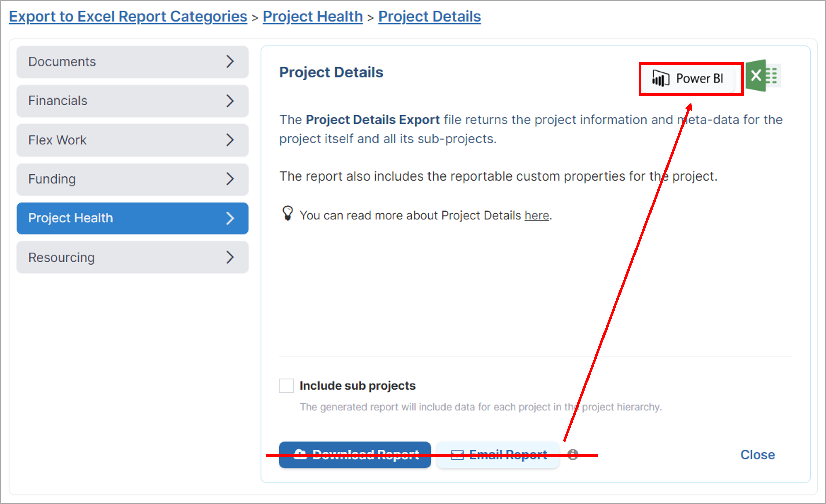Viewport: 826px width, 504px height.
Task: Click the lightbulb tip icon
Action: [288, 213]
